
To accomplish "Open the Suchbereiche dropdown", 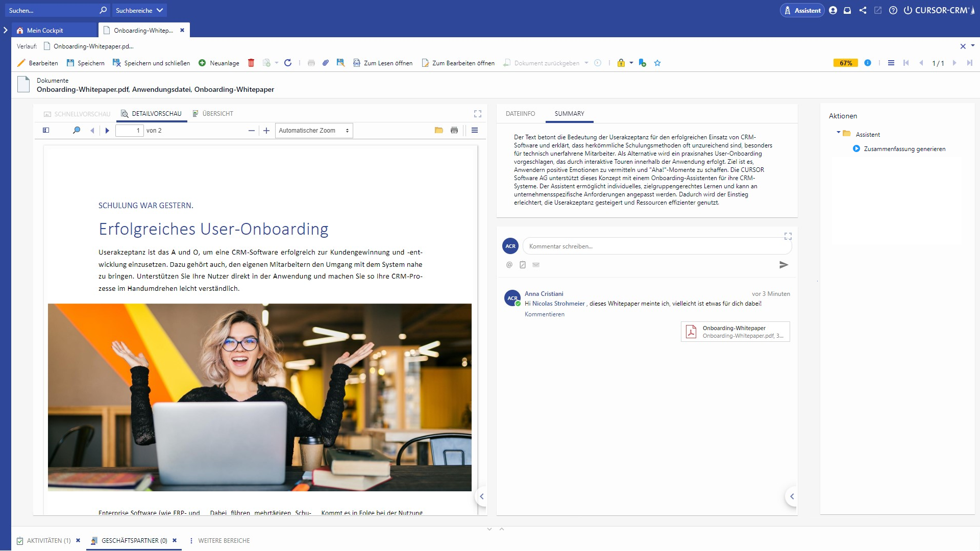I will point(139,10).
